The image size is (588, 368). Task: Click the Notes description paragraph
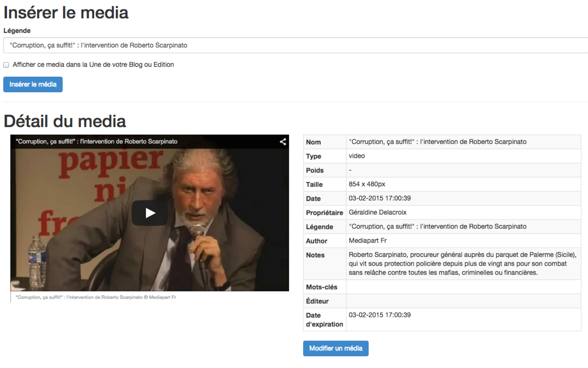point(462,264)
